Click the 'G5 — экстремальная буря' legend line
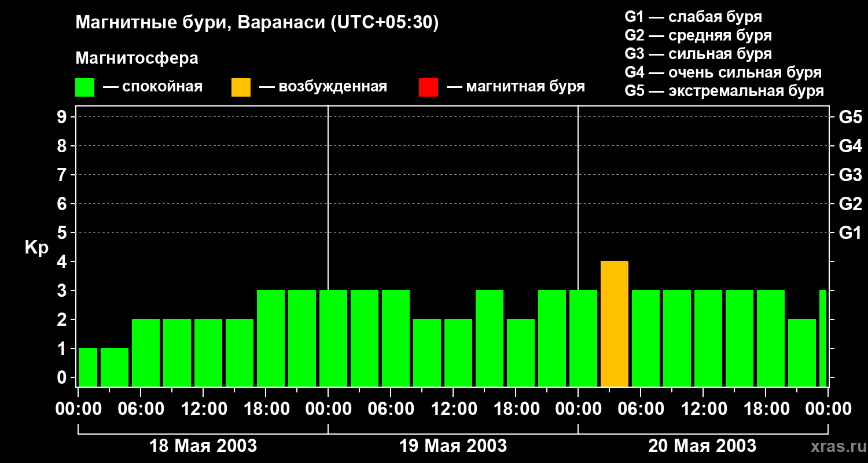Viewport: 868px width, 463px height. pyautogui.click(x=724, y=91)
